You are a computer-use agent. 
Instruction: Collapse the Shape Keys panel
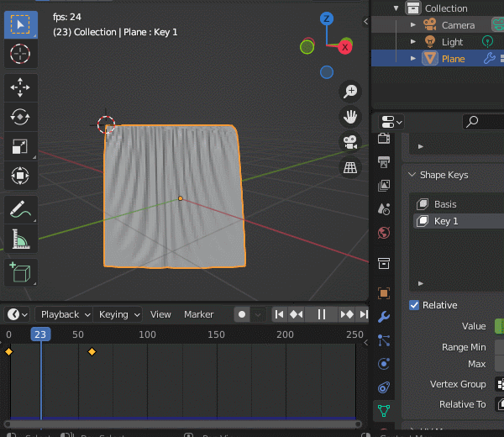pyautogui.click(x=412, y=175)
